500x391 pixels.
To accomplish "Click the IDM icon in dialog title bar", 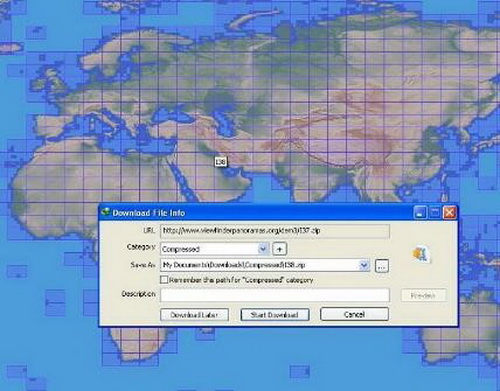I will click(106, 212).
